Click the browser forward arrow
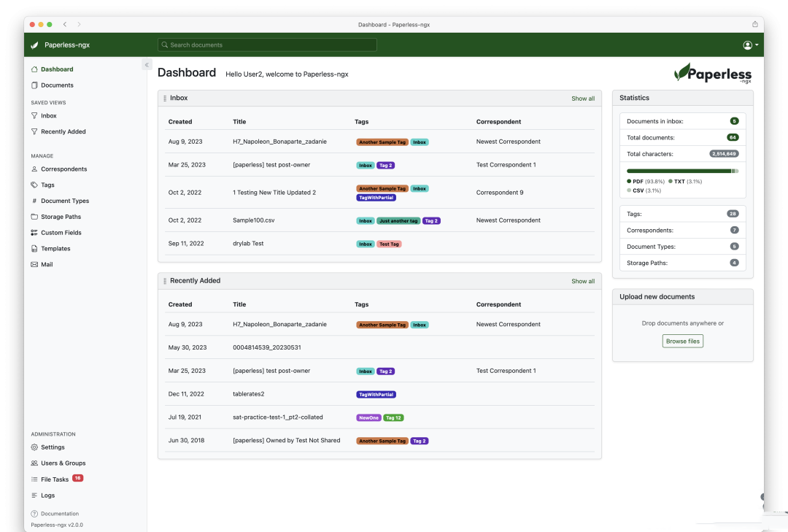Viewport: 788px width, 532px height. (x=79, y=24)
